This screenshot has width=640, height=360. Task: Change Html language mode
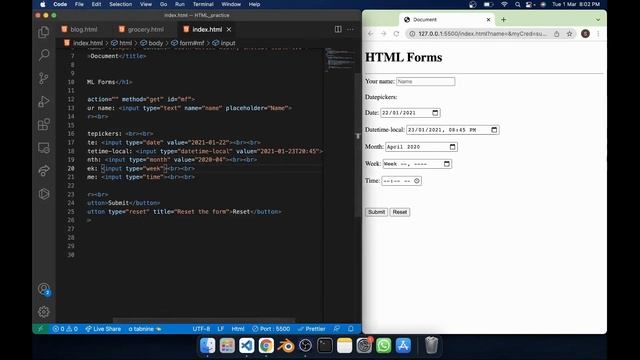point(238,329)
